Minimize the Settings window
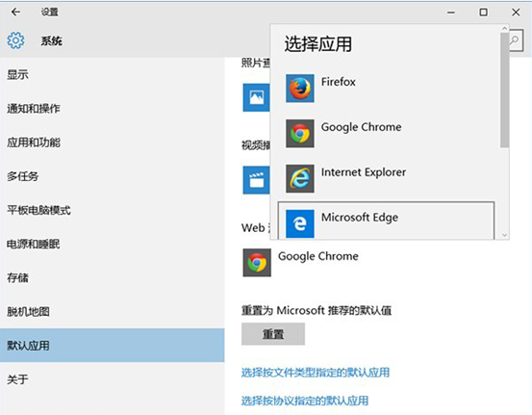The image size is (532, 415). (451, 13)
